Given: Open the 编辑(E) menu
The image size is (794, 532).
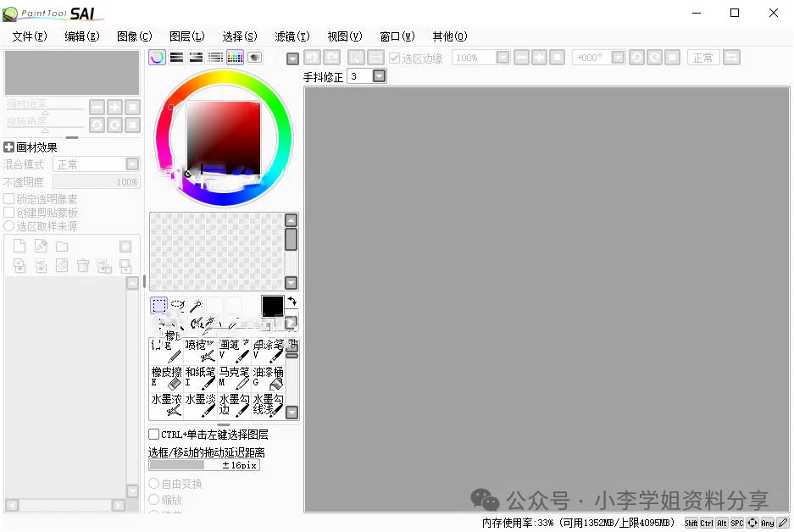Looking at the screenshot, I should click(82, 36).
